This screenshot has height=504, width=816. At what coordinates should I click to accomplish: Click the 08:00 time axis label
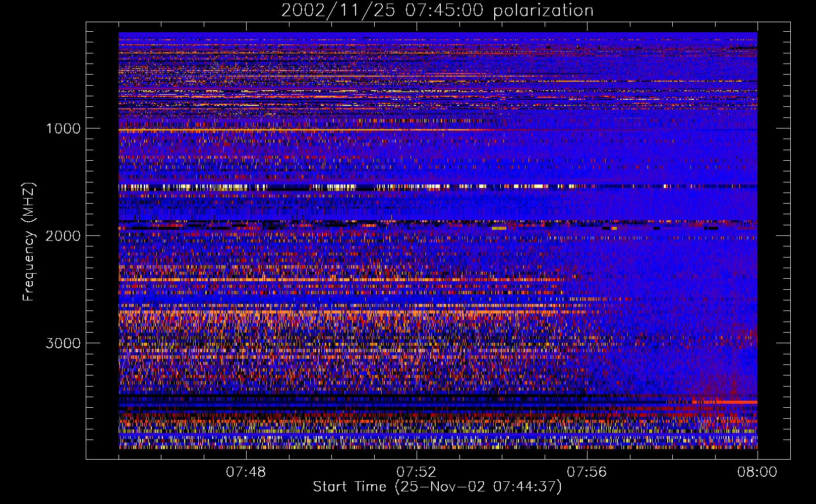pos(757,472)
